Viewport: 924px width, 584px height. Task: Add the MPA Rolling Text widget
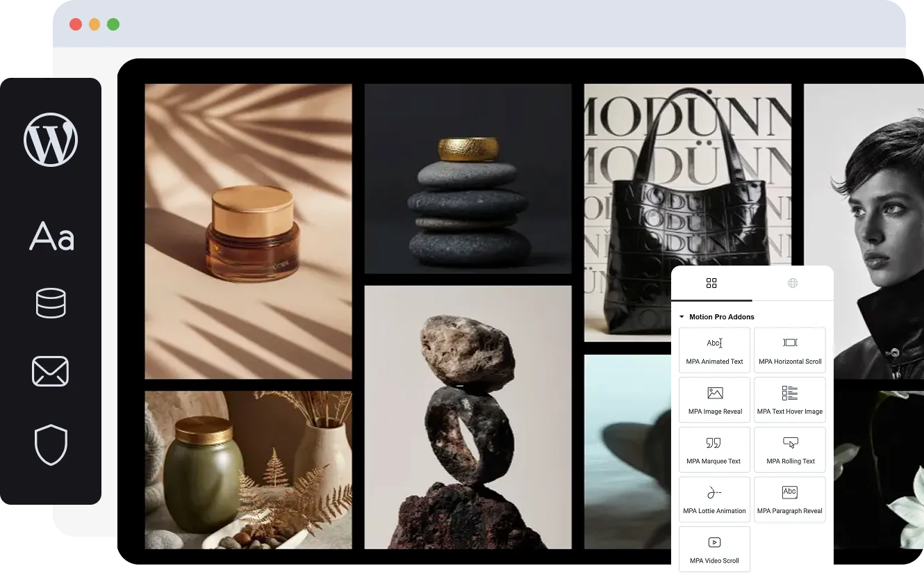click(790, 450)
